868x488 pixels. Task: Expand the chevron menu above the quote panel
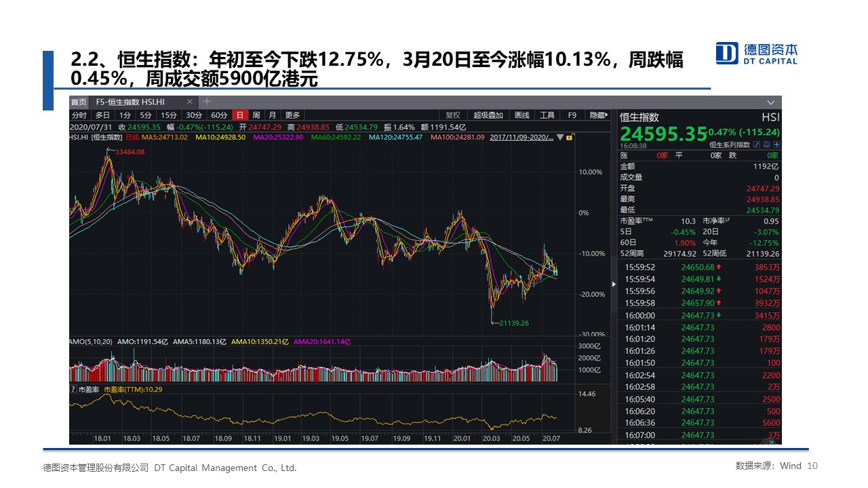[771, 102]
